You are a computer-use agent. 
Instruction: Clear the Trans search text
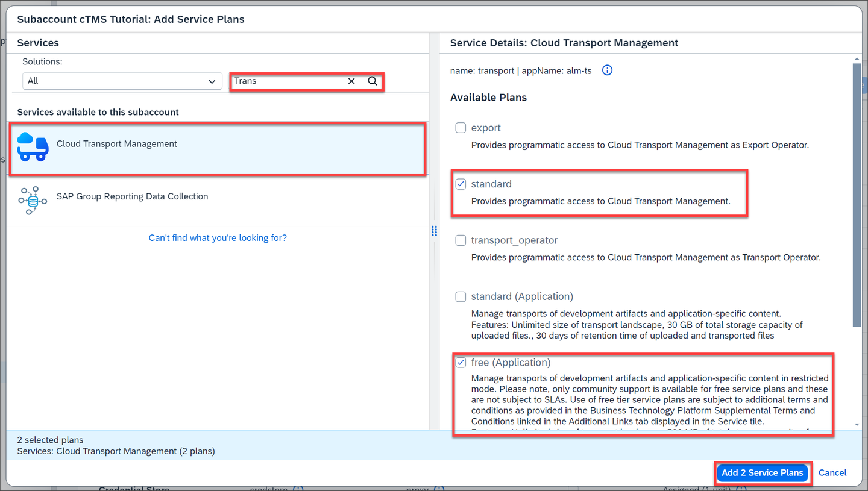point(351,81)
